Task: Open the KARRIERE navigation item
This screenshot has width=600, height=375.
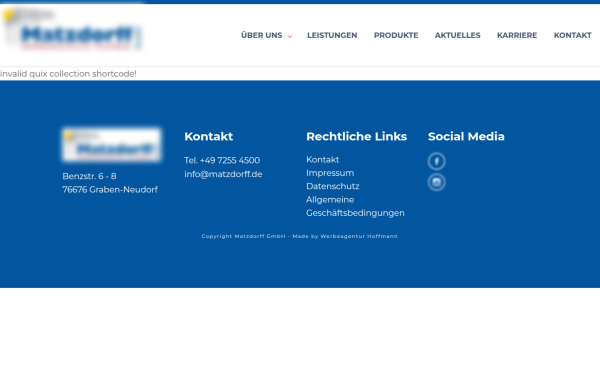Action: pyautogui.click(x=517, y=35)
